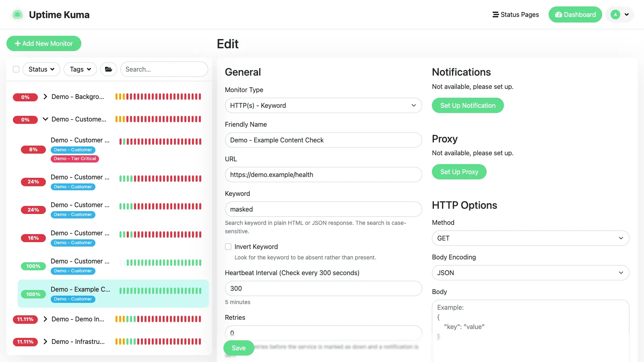Image resolution: width=644 pixels, height=362 pixels.
Task: Click the Uptime Kuma logo icon
Action: 17,14
